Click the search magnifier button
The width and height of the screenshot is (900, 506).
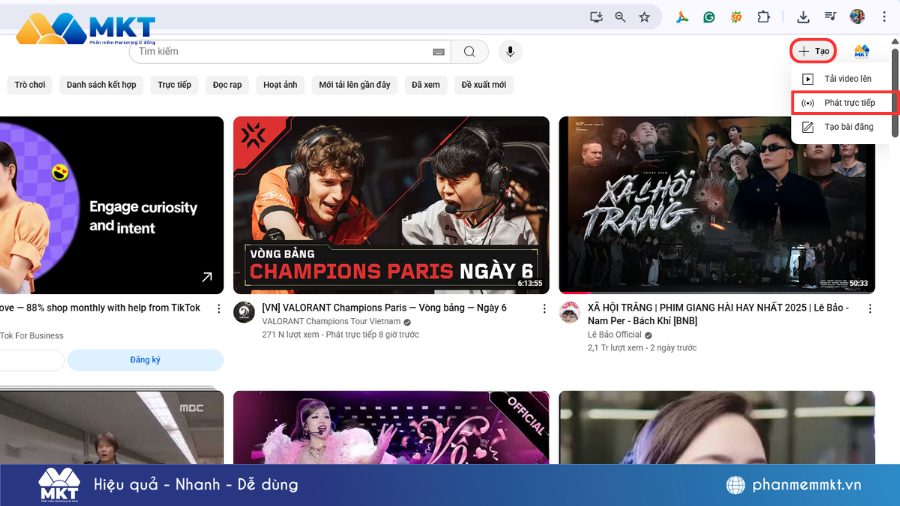point(470,52)
